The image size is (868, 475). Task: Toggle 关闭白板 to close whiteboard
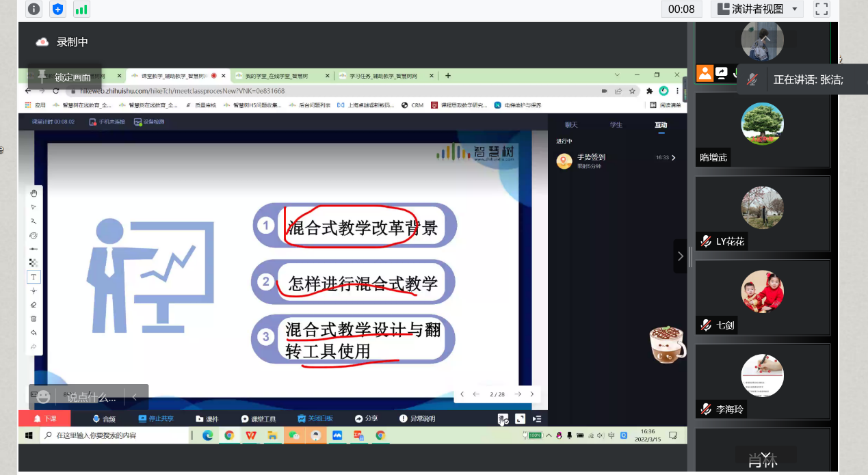[315, 419]
